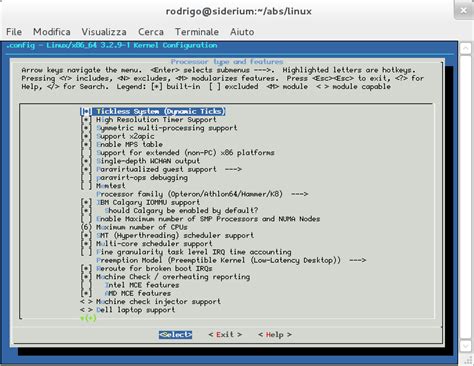Click the < Exit > button
The image size is (474, 366).
(x=225, y=334)
